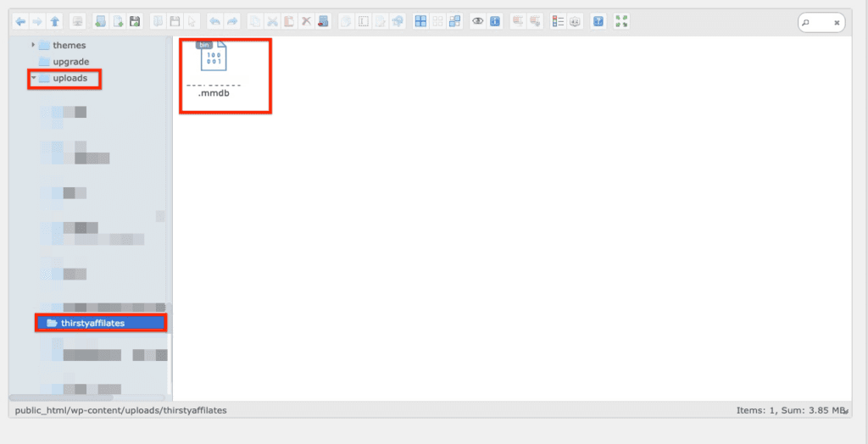Click the create archive icon
868x444 pixels.
click(535, 21)
